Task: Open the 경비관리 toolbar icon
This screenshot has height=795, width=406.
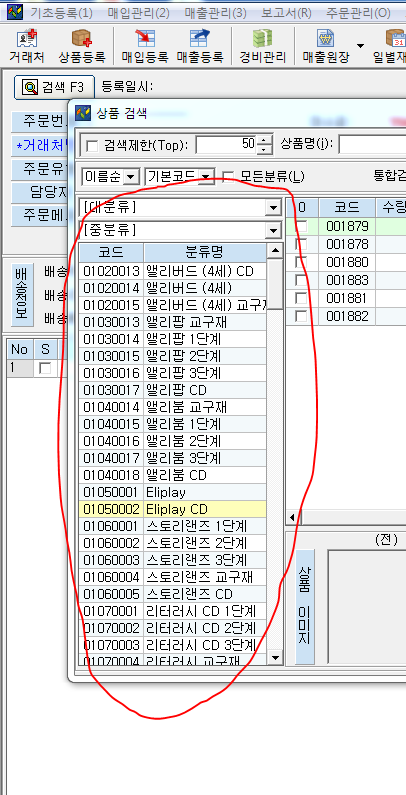Action: (263, 46)
